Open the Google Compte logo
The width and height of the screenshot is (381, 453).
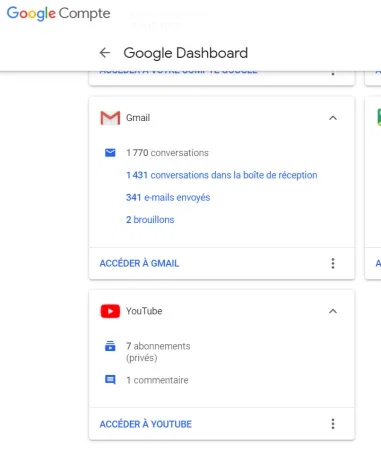[x=58, y=14]
